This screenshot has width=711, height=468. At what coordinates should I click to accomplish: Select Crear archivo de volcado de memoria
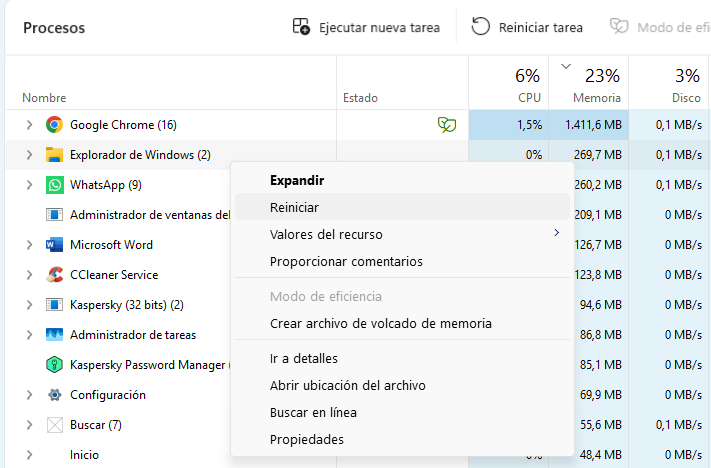[x=402, y=323]
